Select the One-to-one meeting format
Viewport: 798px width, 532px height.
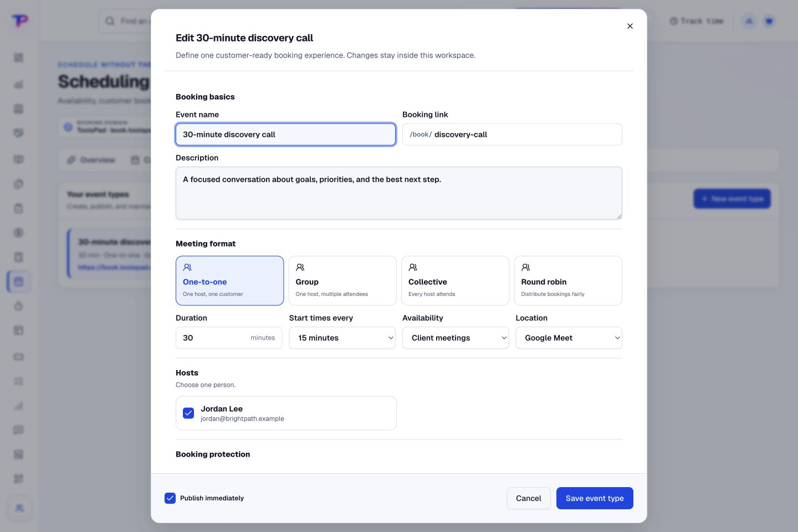[229, 281]
